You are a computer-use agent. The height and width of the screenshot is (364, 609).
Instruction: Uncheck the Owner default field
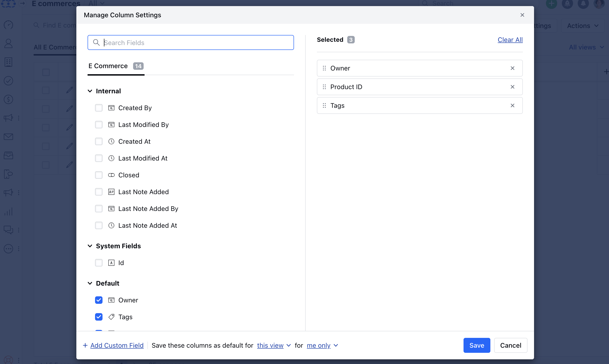click(x=99, y=300)
